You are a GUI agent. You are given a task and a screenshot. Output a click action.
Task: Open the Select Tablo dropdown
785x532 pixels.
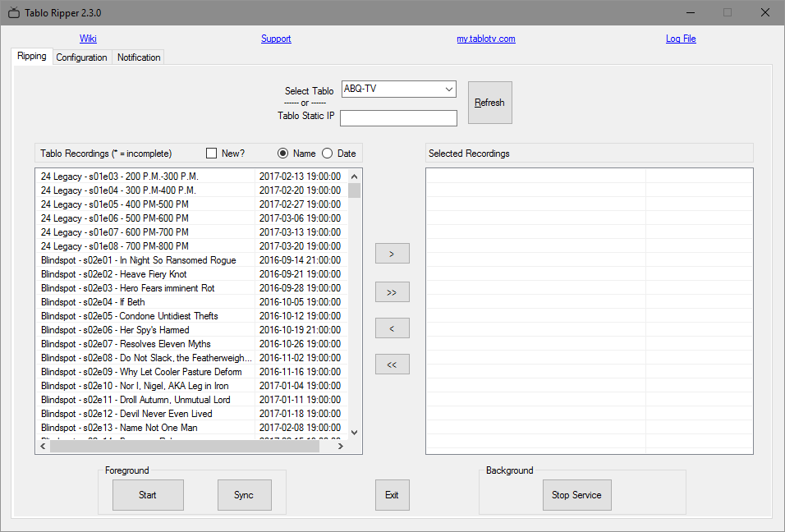coord(448,89)
